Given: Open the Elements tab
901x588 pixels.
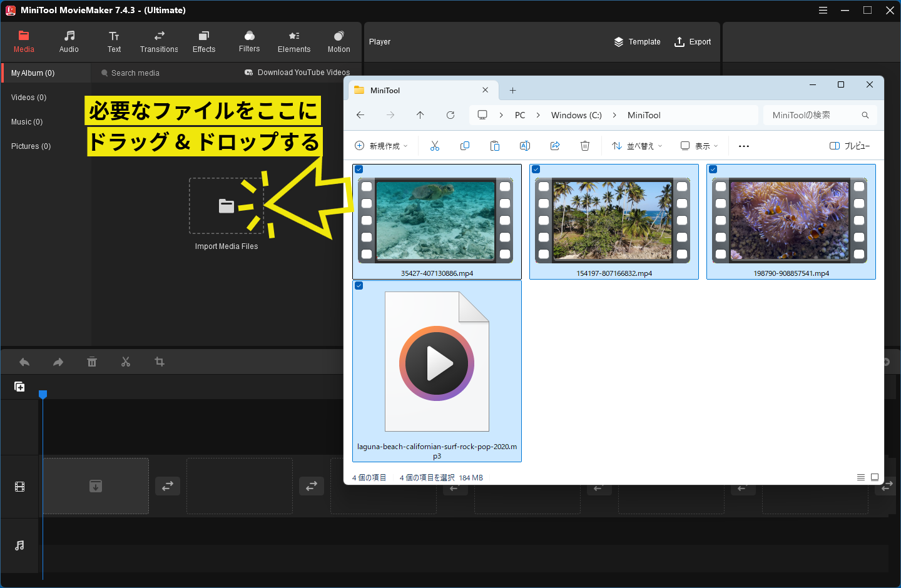Looking at the screenshot, I should (294, 42).
